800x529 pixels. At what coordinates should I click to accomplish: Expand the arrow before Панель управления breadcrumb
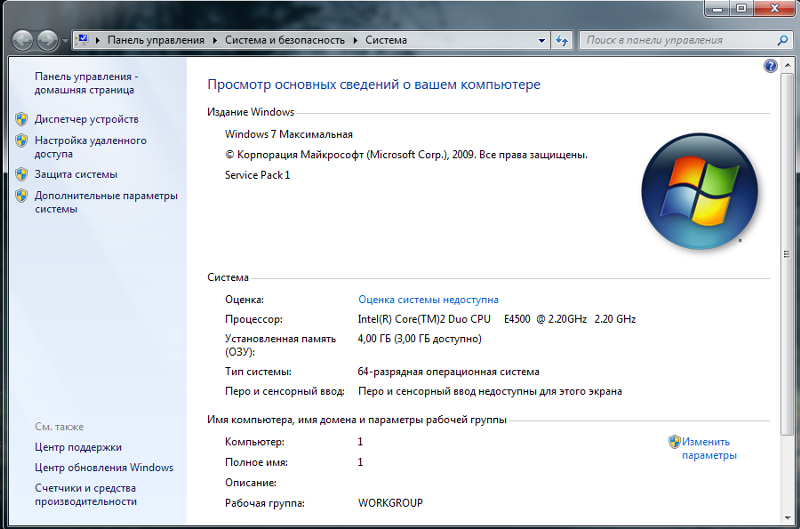point(97,40)
